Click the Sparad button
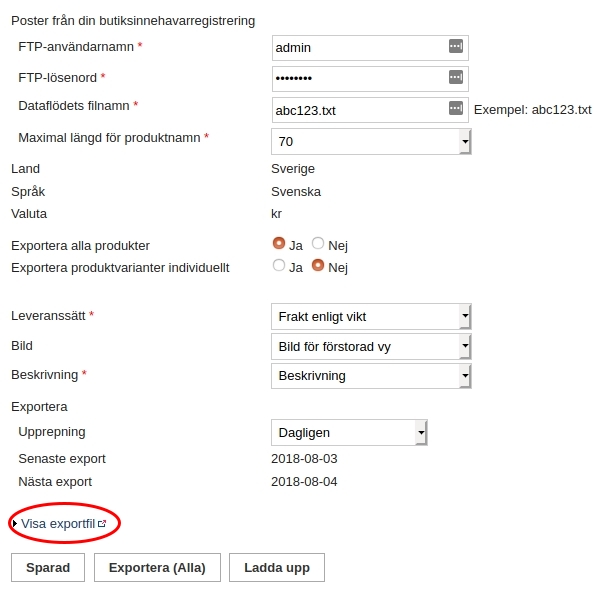The width and height of the screenshot is (606, 598). point(48,567)
